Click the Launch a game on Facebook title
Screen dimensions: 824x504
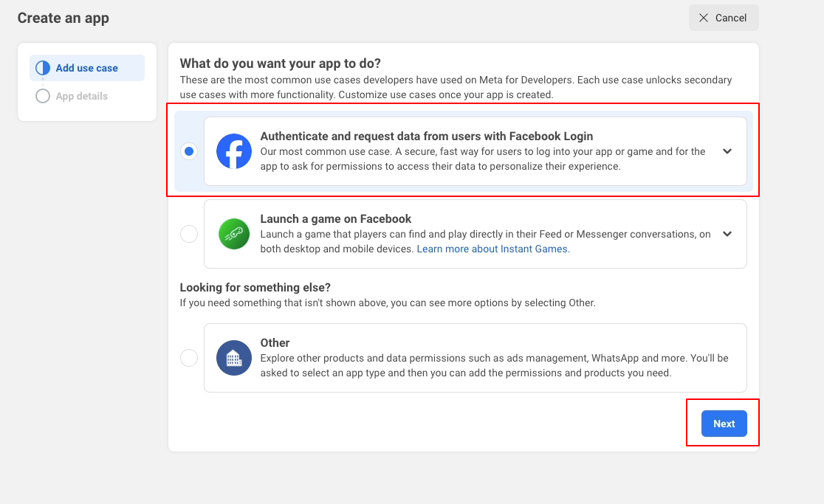point(336,219)
